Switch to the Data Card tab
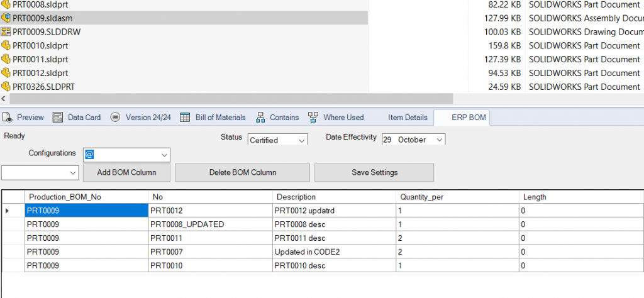The height and width of the screenshot is (298, 644). tap(77, 118)
